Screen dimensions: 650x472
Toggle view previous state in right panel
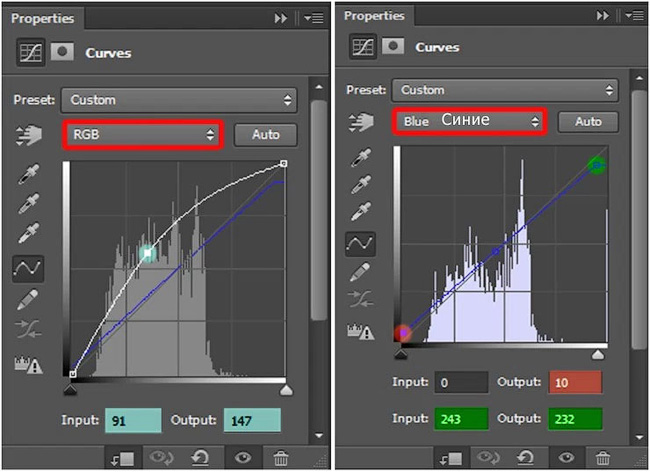click(x=488, y=457)
